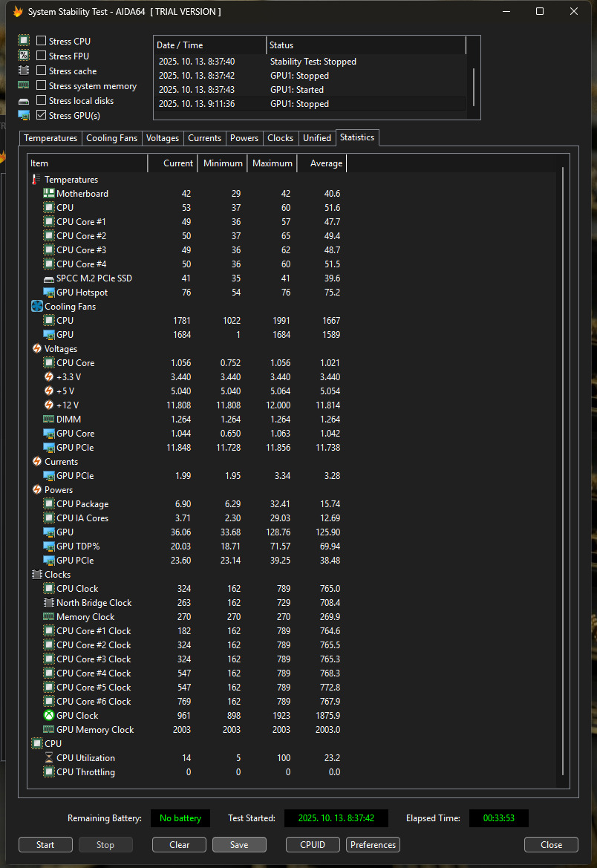This screenshot has height=868, width=597.
Task: Open the Cooling Fans tab
Action: click(x=112, y=138)
